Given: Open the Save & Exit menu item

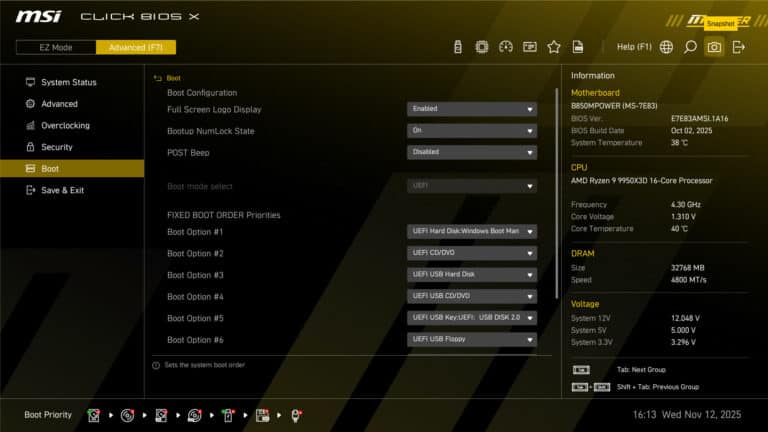Looking at the screenshot, I should point(72,190).
